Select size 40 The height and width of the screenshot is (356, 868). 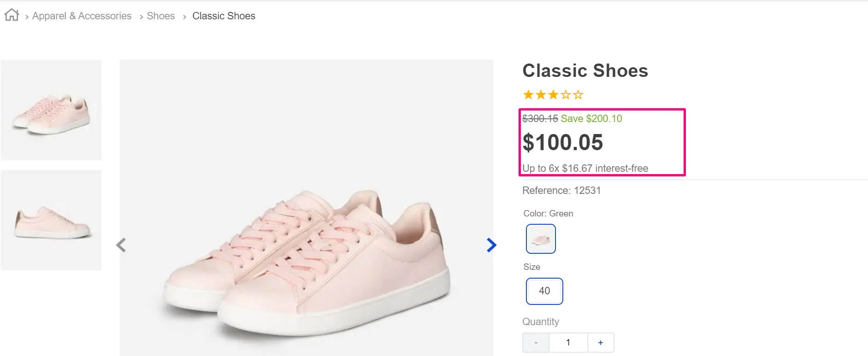click(x=544, y=291)
